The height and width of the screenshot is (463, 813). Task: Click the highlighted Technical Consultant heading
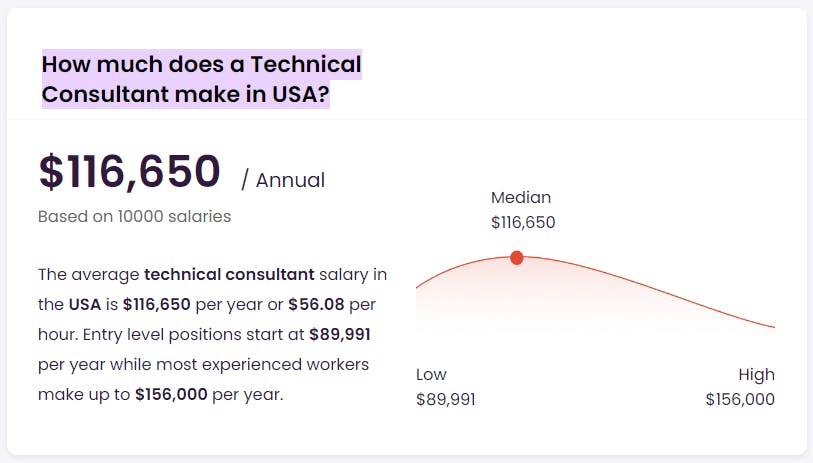point(202,79)
